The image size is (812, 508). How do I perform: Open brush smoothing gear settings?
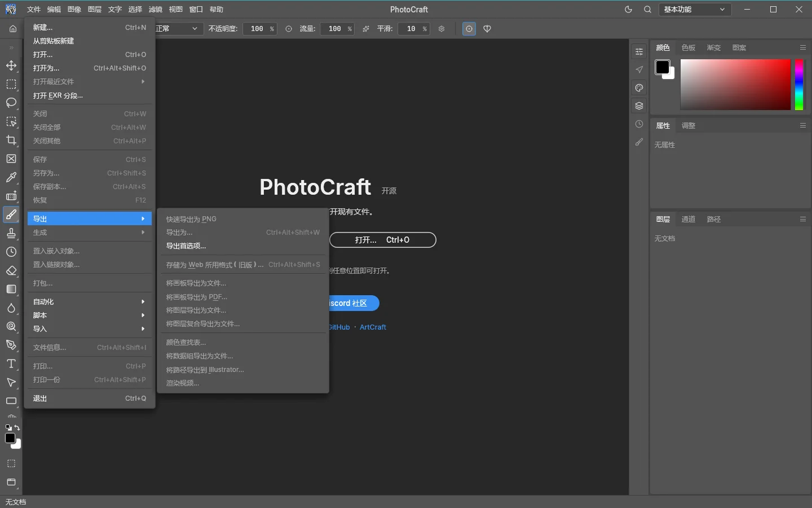(442, 29)
